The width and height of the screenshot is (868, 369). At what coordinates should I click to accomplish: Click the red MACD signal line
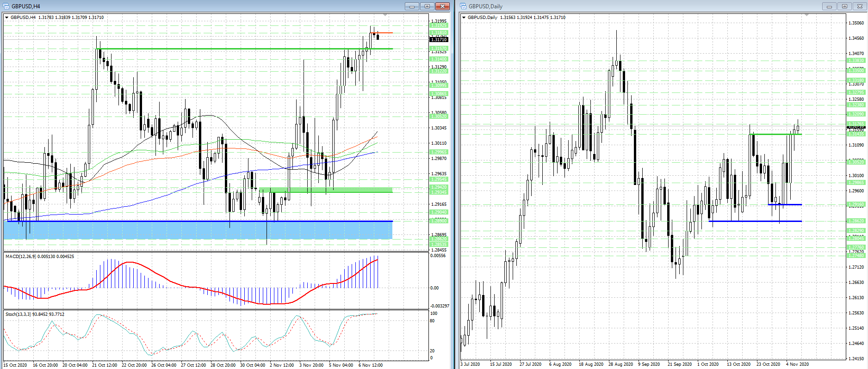pyautogui.click(x=191, y=287)
